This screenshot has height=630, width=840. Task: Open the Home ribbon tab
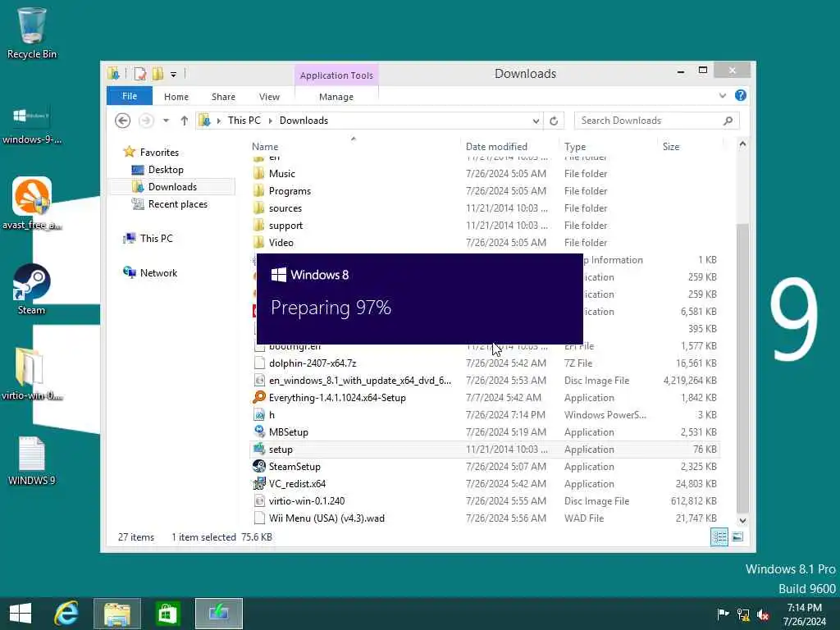176,97
